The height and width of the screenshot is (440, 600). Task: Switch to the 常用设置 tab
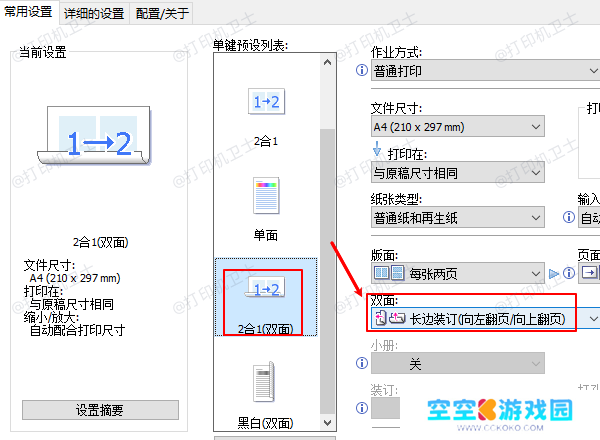(x=28, y=12)
